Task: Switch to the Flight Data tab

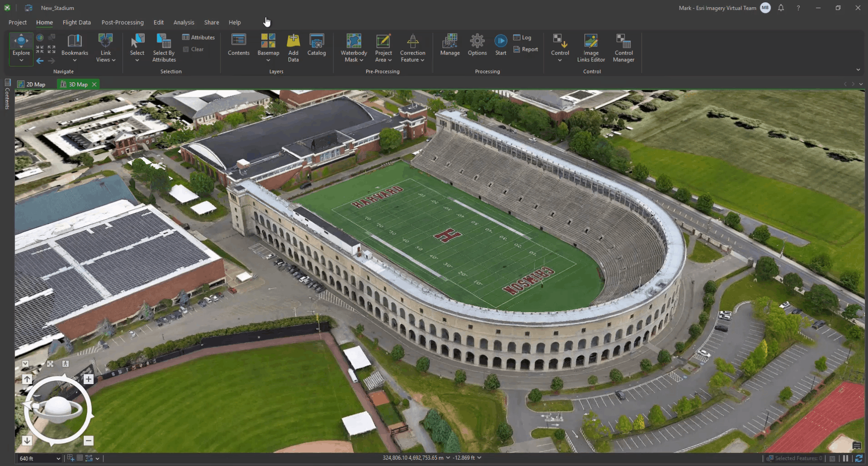Action: pyautogui.click(x=76, y=22)
